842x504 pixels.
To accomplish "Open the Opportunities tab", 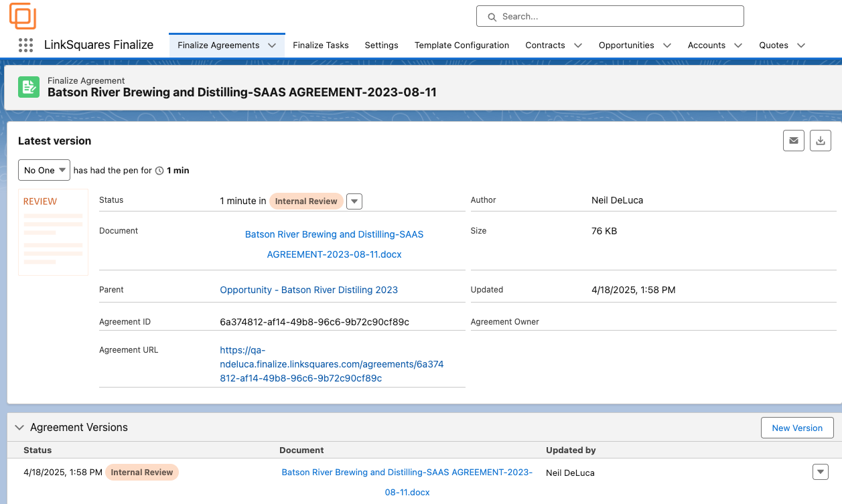I will click(x=626, y=46).
